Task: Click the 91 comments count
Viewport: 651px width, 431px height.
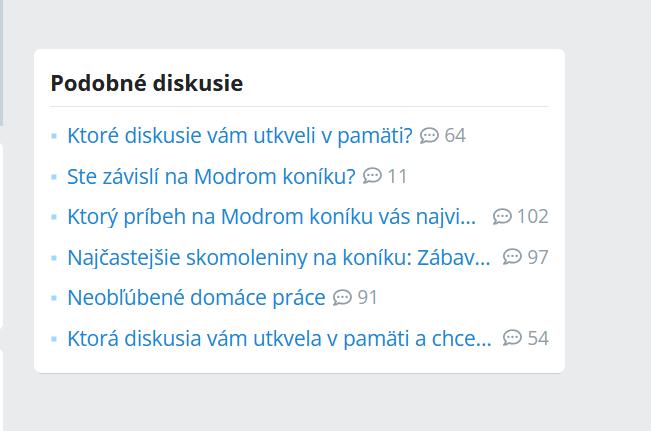Action: click(367, 297)
